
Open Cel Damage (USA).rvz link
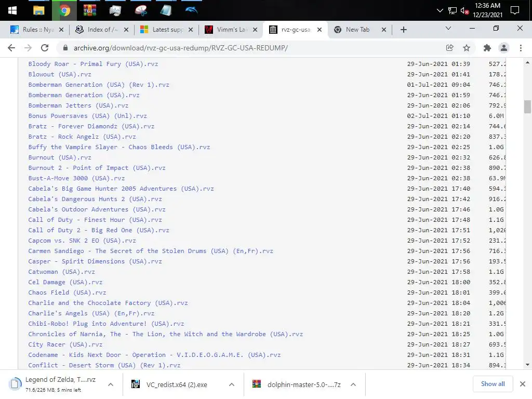[65, 282]
